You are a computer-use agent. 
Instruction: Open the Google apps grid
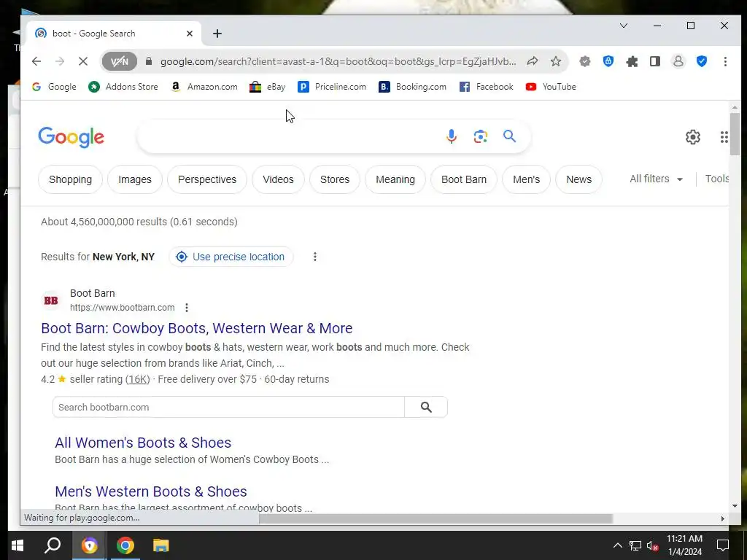(724, 137)
